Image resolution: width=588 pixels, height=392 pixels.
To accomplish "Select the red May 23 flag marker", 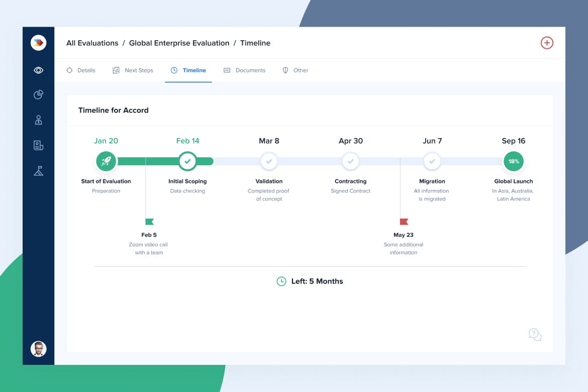I will pos(404,222).
